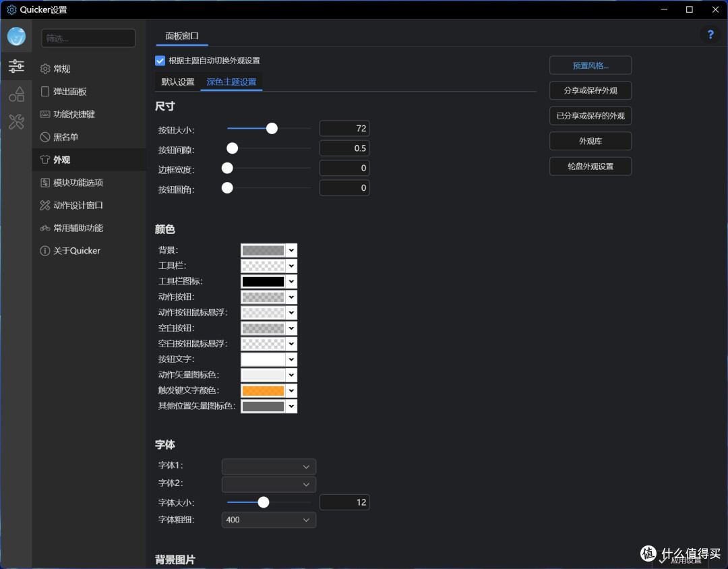Screen dimensions: 728x569
Task: Click the info icon beside 关于Quicker
Action: [x=45, y=251]
